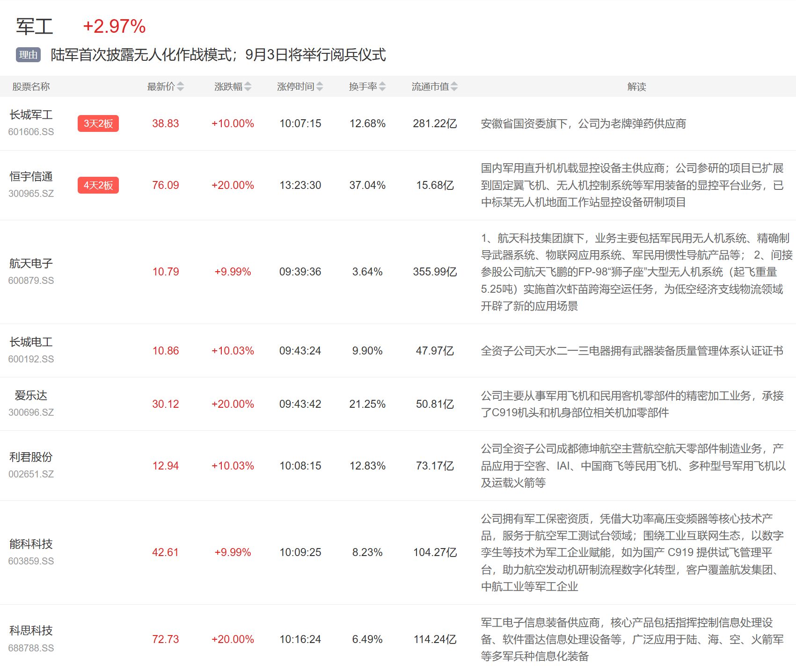Open 长城电工 stock details
The width and height of the screenshot is (796, 672).
[x=31, y=342]
